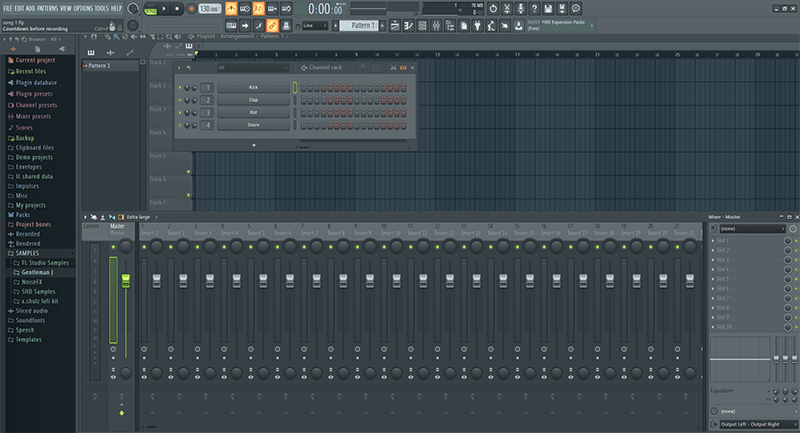Open the Line snap dropdown
800x433 pixels.
click(314, 26)
